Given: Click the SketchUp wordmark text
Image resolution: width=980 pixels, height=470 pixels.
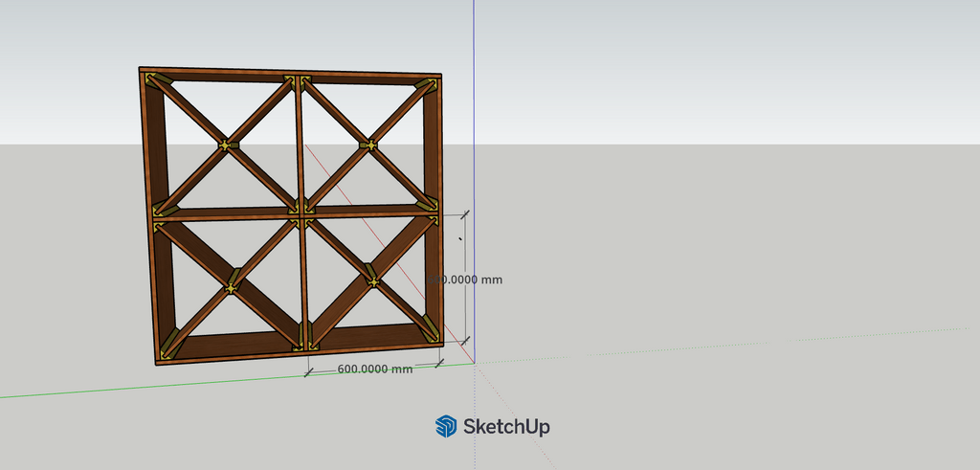Looking at the screenshot, I should pyautogui.click(x=506, y=426).
